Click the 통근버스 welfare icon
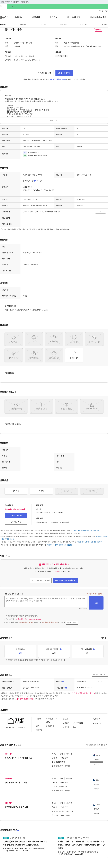108x868 pixels. click(x=14, y=339)
